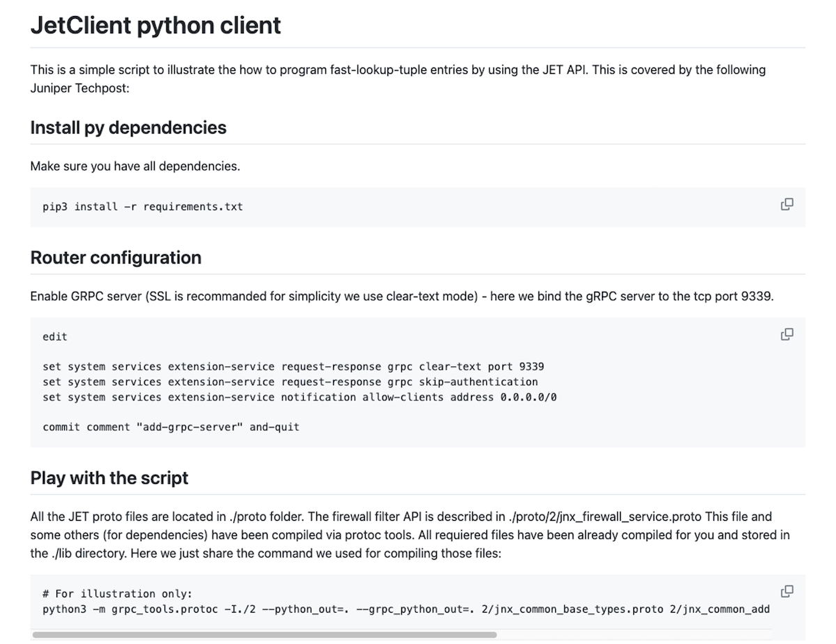
Task: Click the sentence starting 'Enable GRPC server'
Action: click(x=402, y=296)
